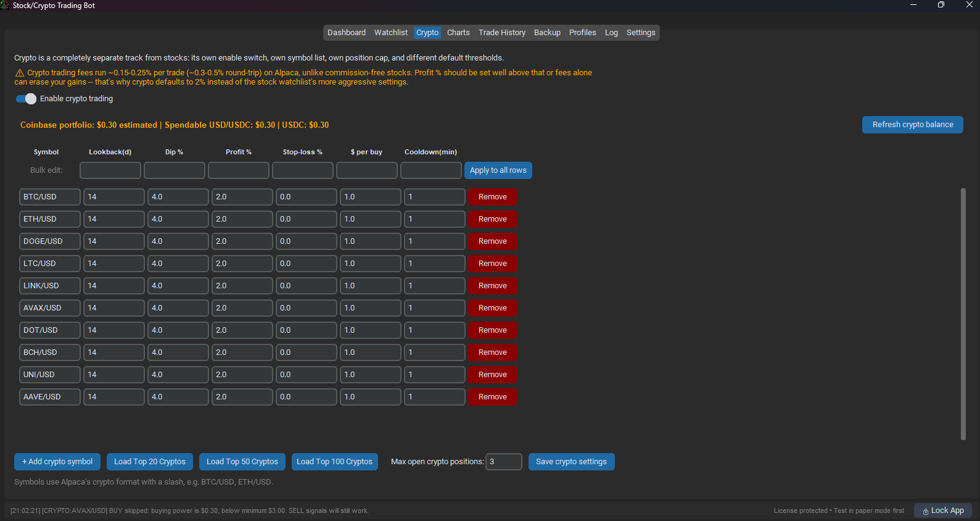This screenshot has height=521, width=980.
Task: Focus the Max open crypto positions field
Action: pos(504,462)
